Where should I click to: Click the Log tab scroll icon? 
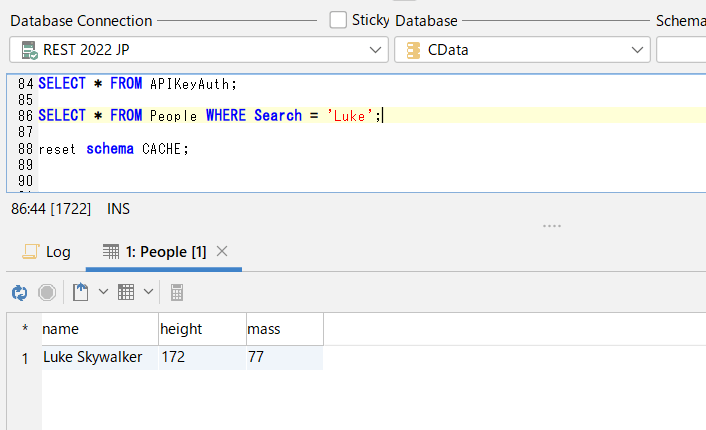pyautogui.click(x=31, y=251)
